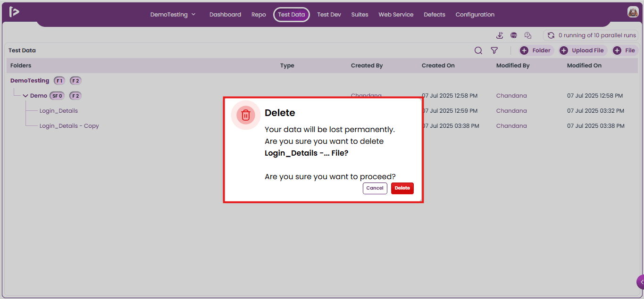Click the Type column header
Image resolution: width=644 pixels, height=299 pixels.
pos(287,66)
